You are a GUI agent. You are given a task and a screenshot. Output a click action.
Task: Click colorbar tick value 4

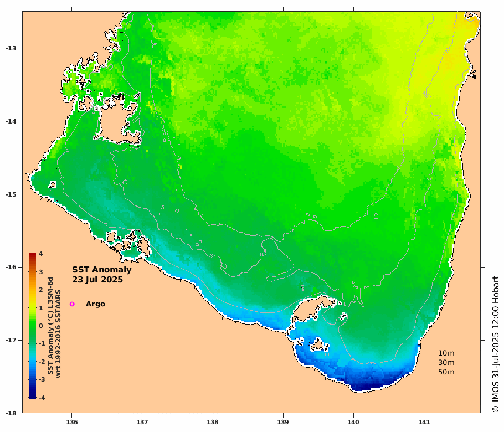(x=41, y=254)
